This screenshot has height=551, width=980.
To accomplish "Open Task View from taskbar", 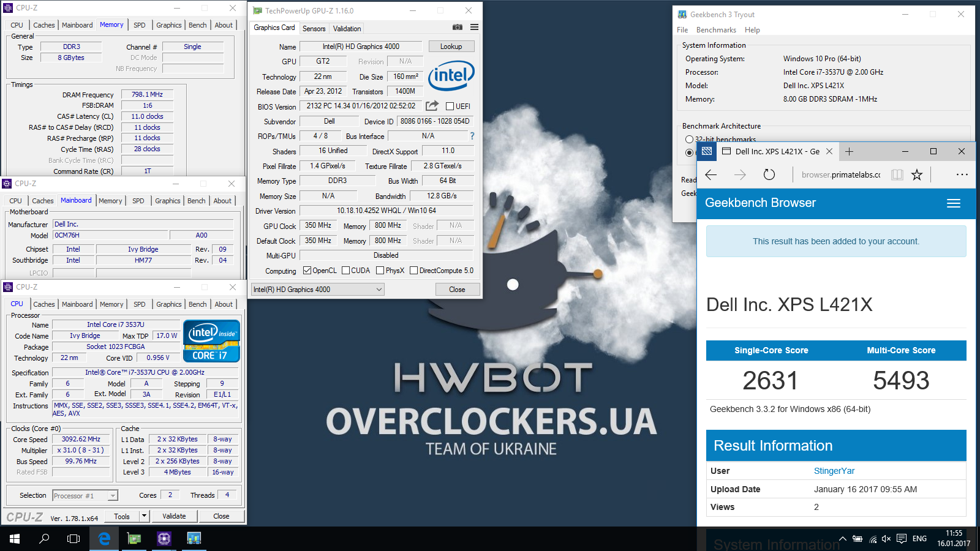I will click(73, 539).
